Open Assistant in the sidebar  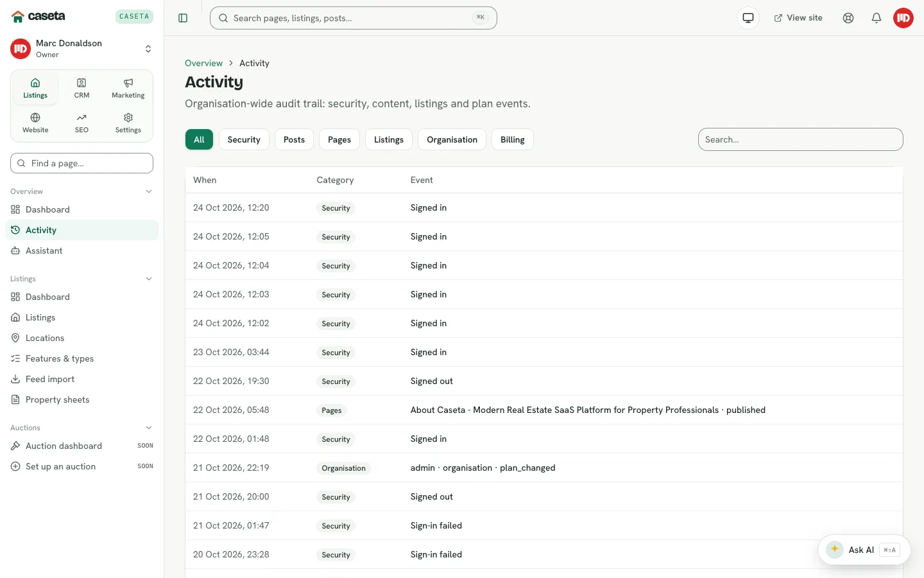coord(81,250)
